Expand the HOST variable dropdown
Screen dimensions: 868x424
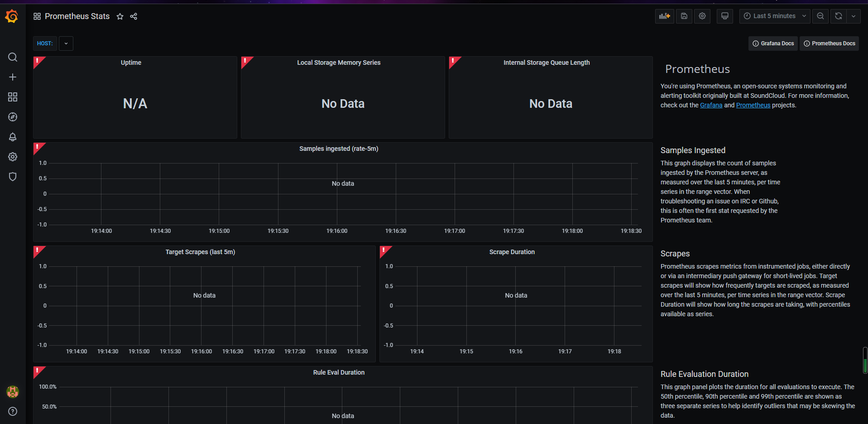click(x=66, y=43)
